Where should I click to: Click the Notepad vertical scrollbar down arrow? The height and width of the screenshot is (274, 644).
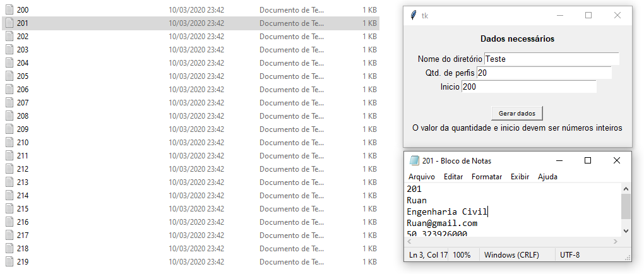(x=626, y=231)
